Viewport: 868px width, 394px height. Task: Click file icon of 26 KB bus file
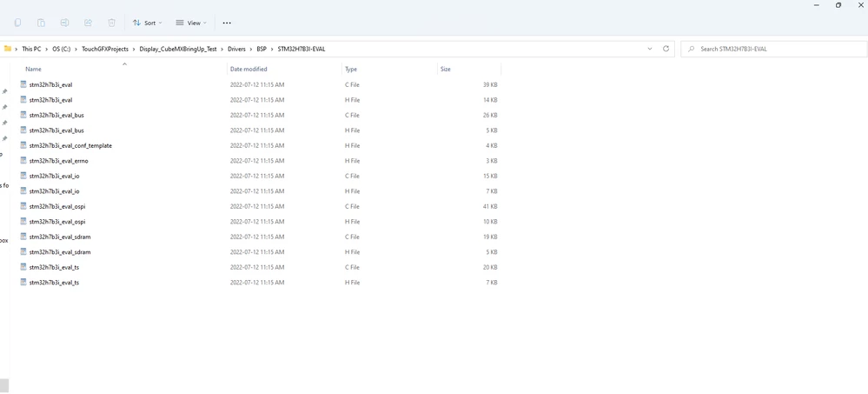pos(23,115)
